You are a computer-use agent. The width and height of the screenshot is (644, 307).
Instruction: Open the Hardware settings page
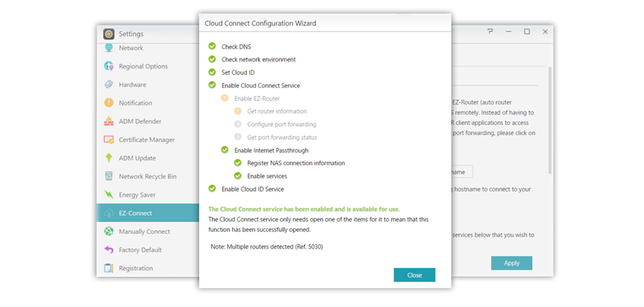click(132, 84)
